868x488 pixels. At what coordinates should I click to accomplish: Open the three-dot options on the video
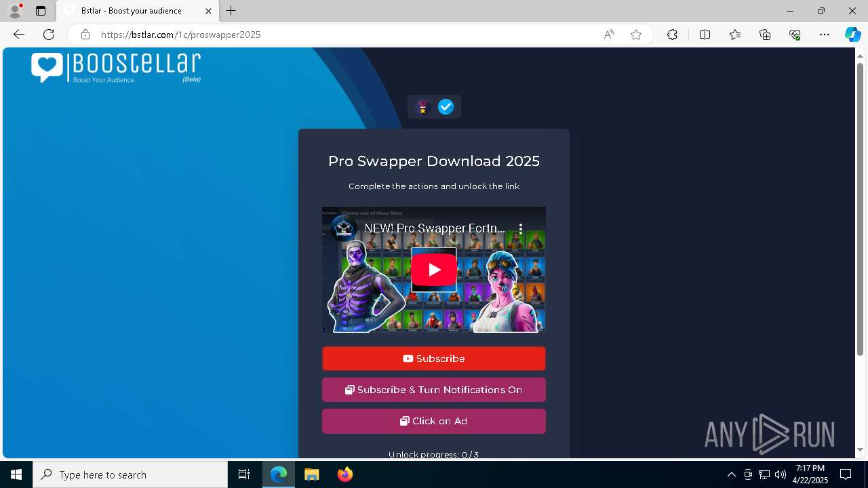pyautogui.click(x=521, y=228)
